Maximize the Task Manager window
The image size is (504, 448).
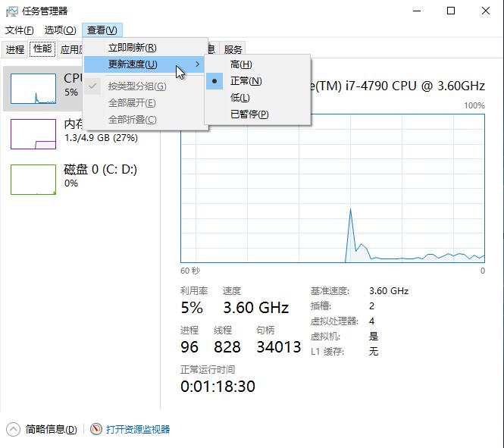click(x=451, y=11)
